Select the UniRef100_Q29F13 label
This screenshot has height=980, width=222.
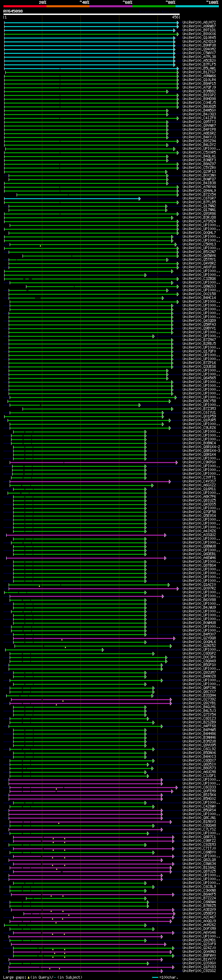coord(199,172)
